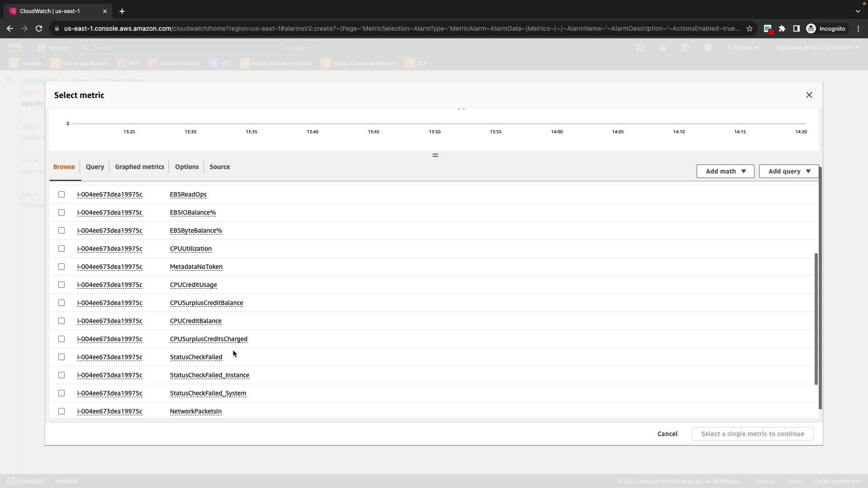This screenshot has height=488, width=868.
Task: Expand the Add math dropdown
Action: (725, 171)
